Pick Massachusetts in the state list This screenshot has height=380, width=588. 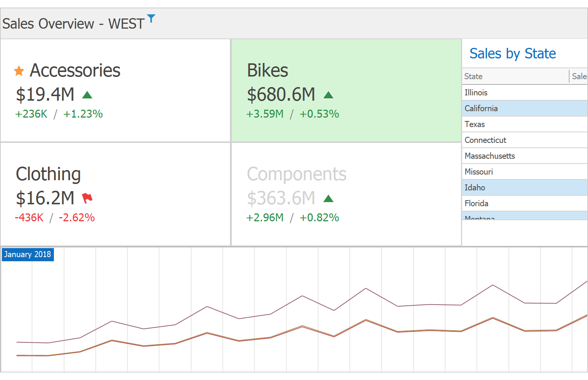pyautogui.click(x=524, y=156)
